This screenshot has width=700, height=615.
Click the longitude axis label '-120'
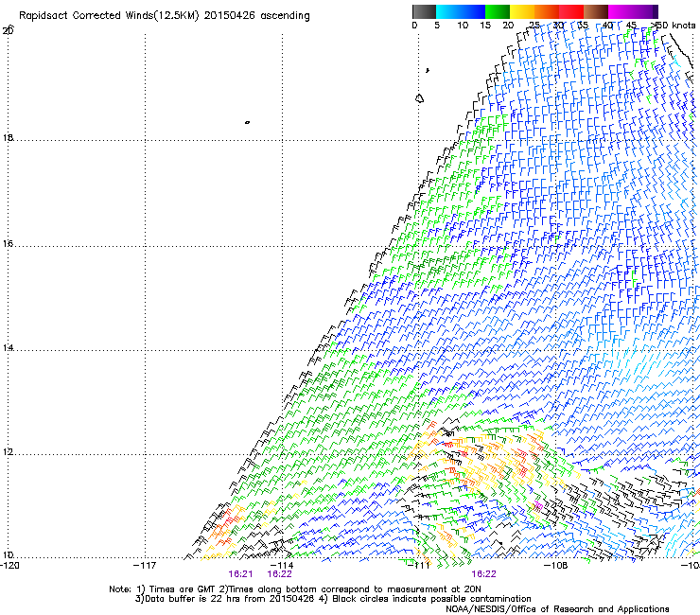coord(9,565)
